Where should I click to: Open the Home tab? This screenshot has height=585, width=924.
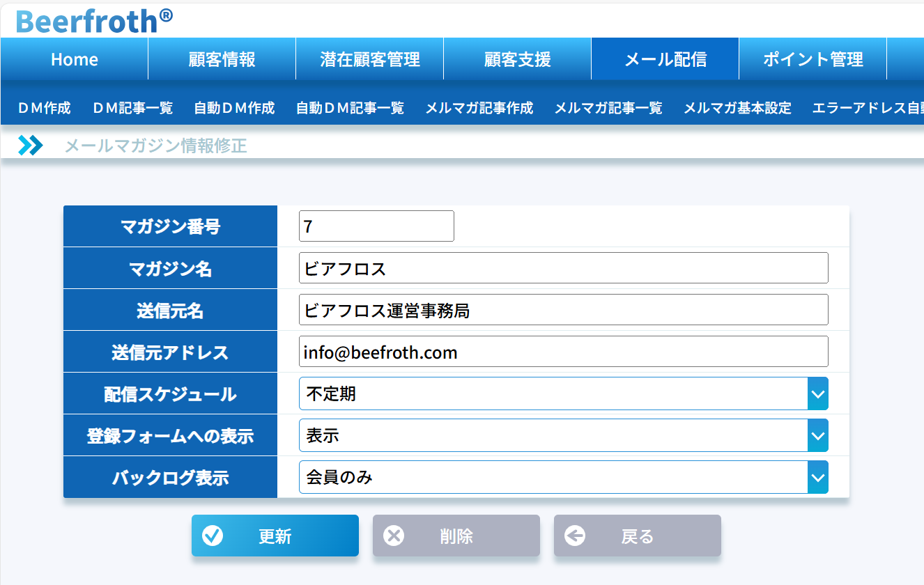[75, 60]
